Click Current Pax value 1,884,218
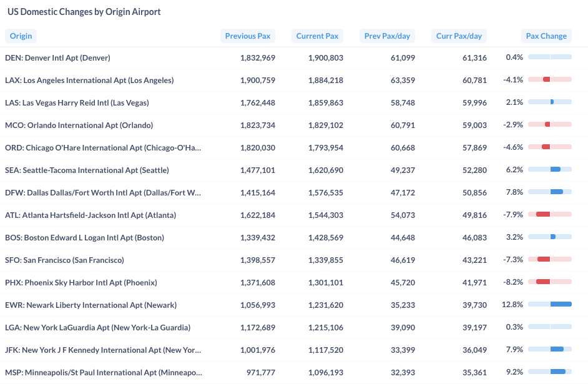 [x=325, y=81]
